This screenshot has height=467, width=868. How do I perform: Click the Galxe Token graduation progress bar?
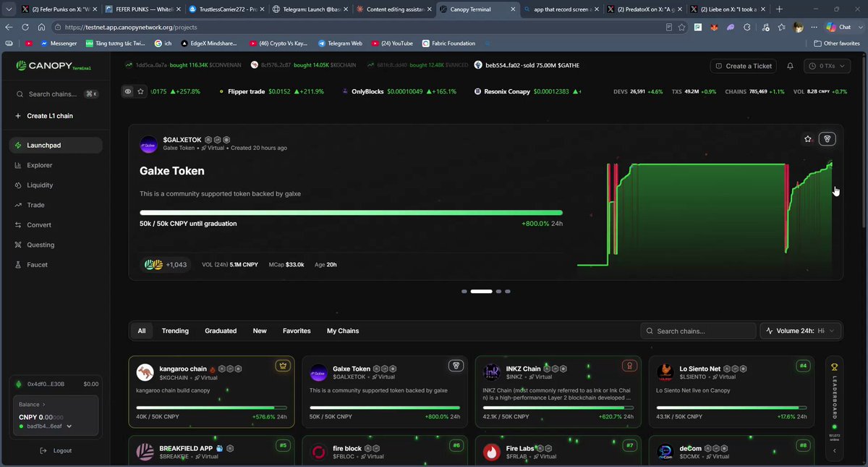pyautogui.click(x=351, y=213)
